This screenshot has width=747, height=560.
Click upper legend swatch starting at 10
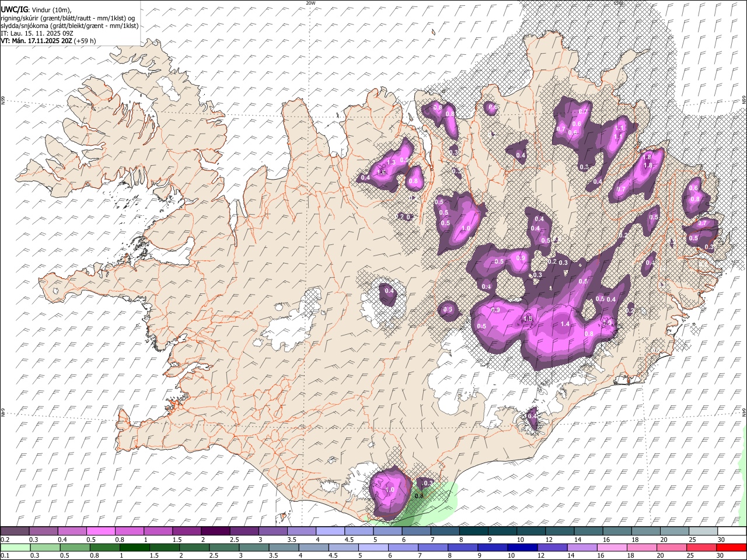pyautogui.click(x=531, y=531)
